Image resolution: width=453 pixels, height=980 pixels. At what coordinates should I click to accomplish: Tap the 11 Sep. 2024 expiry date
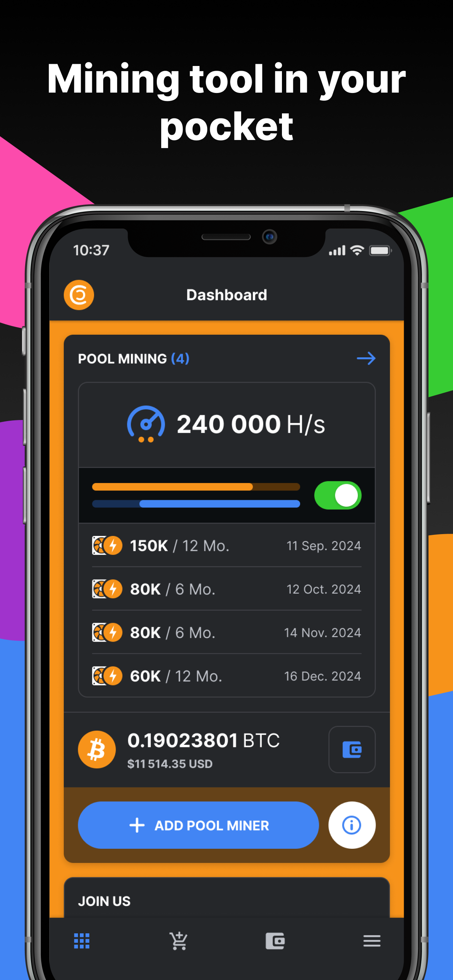tap(324, 545)
